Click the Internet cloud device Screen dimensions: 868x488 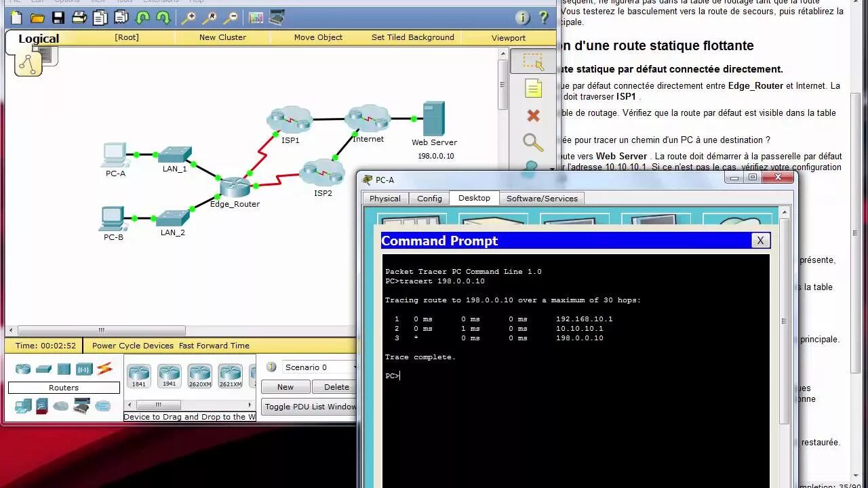(x=368, y=119)
